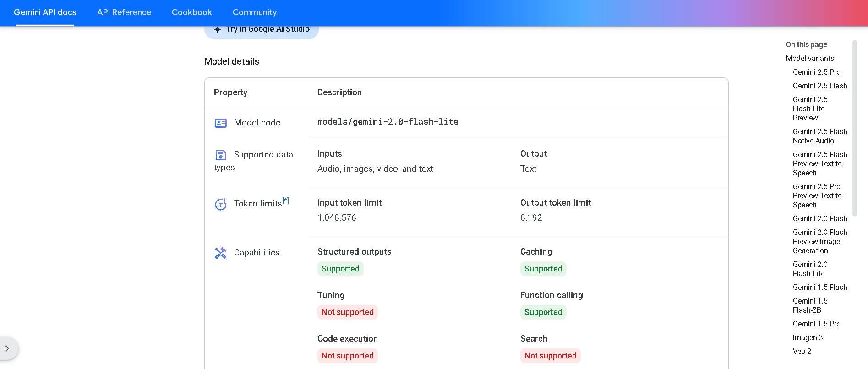Expand the left side navigation chevron
Viewport: 868px width, 369px height.
[x=7, y=349]
